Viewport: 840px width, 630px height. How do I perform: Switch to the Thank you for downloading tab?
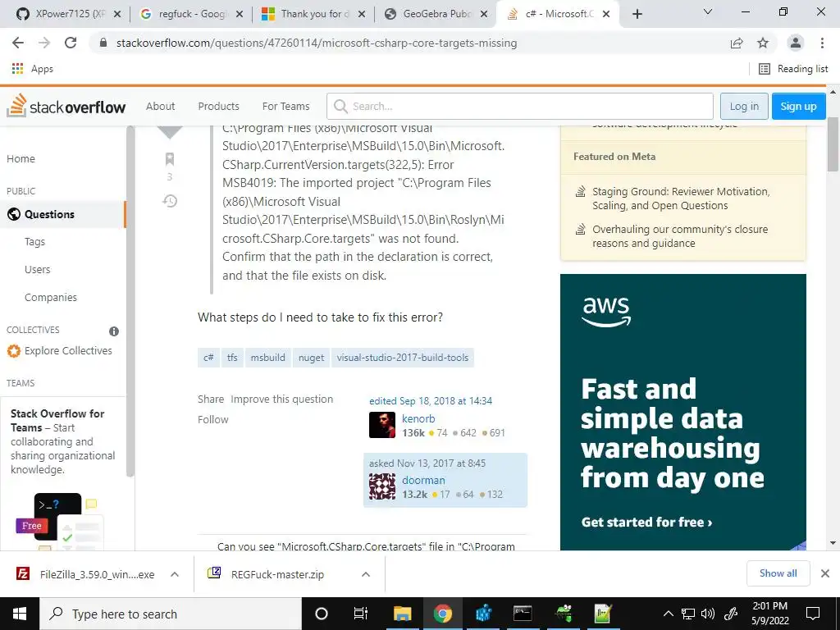coord(313,14)
